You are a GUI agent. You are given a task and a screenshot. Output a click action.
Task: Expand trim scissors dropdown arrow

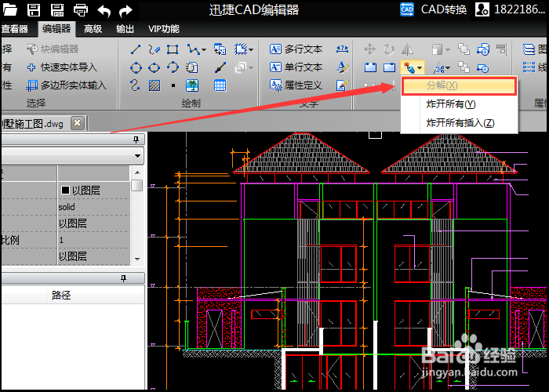pyautogui.click(x=448, y=68)
